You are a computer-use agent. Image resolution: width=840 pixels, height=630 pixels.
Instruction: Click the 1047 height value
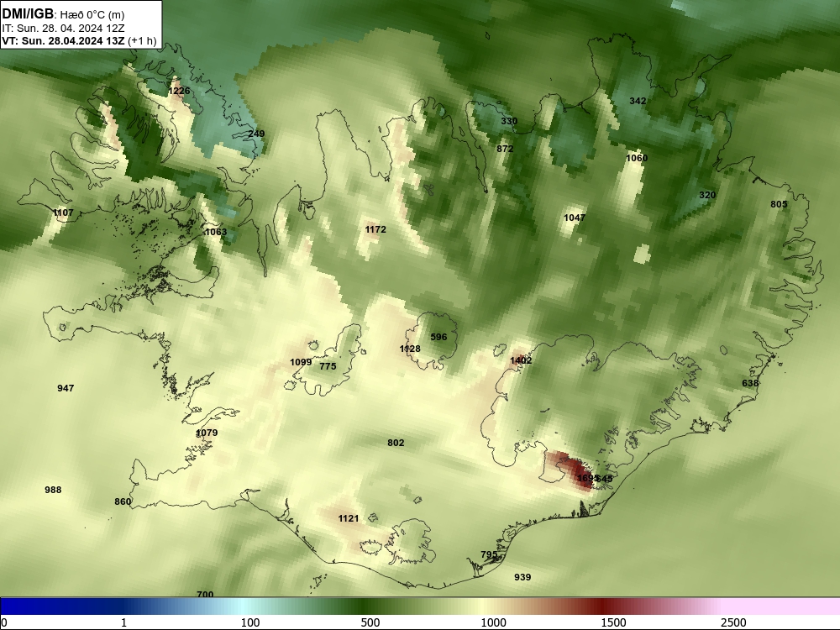point(575,218)
